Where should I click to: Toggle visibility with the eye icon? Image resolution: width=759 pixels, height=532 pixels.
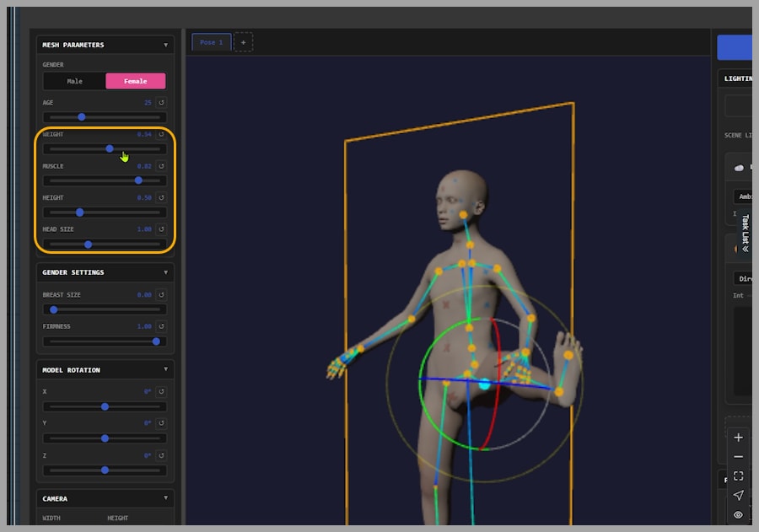click(x=738, y=514)
